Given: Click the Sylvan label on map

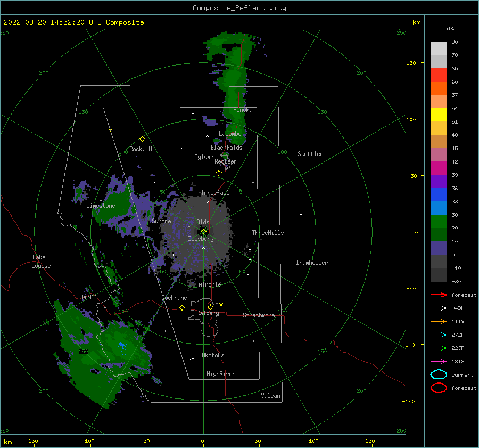Looking at the screenshot, I should point(204,157).
